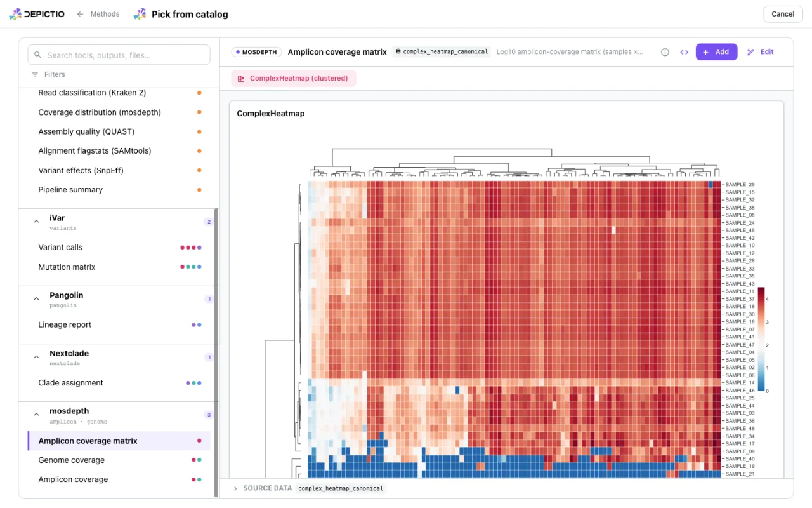
Task: Select Read classification (Kraken 2)
Action: point(119,93)
